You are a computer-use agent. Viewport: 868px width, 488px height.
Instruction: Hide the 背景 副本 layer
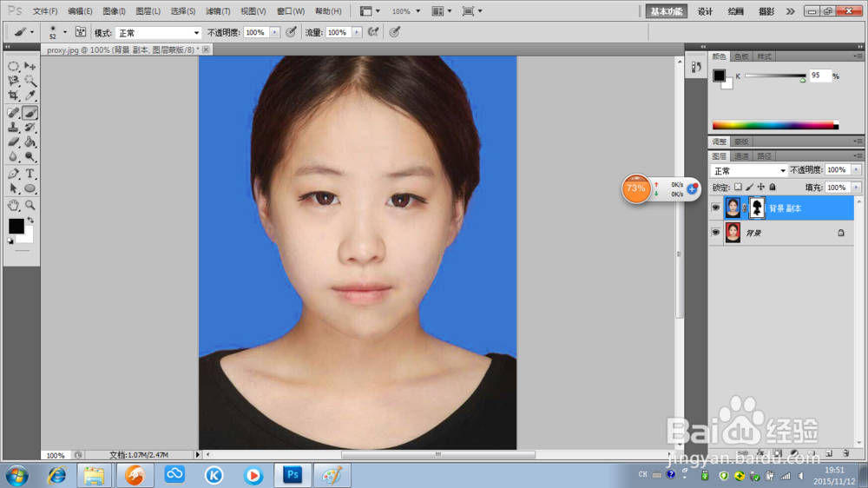(715, 208)
